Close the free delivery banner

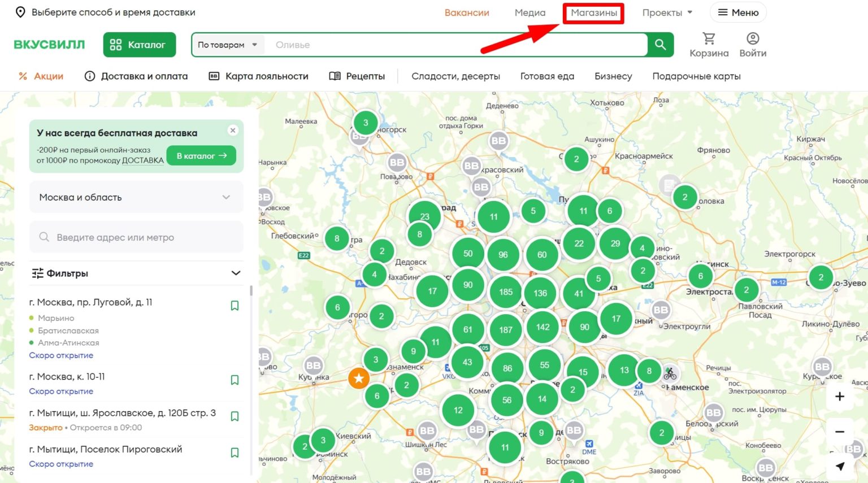[x=233, y=130]
